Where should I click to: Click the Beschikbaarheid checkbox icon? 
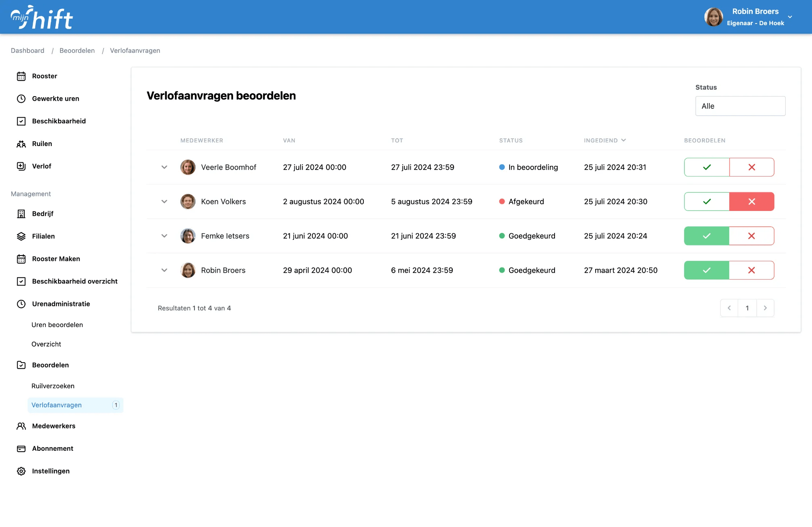click(x=21, y=121)
